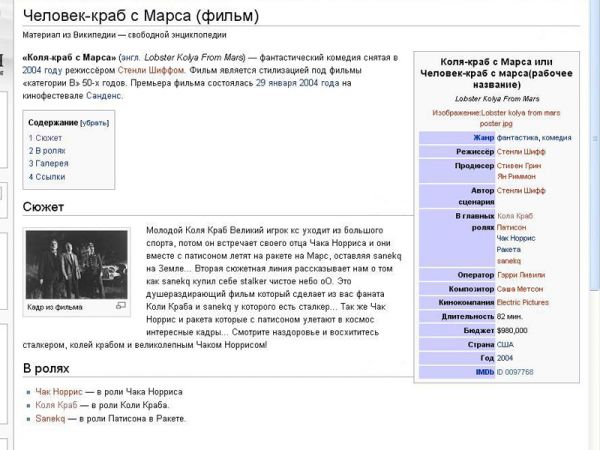
Task: Open 'Sanekq' in the В ролях list
Action: pyautogui.click(x=50, y=419)
